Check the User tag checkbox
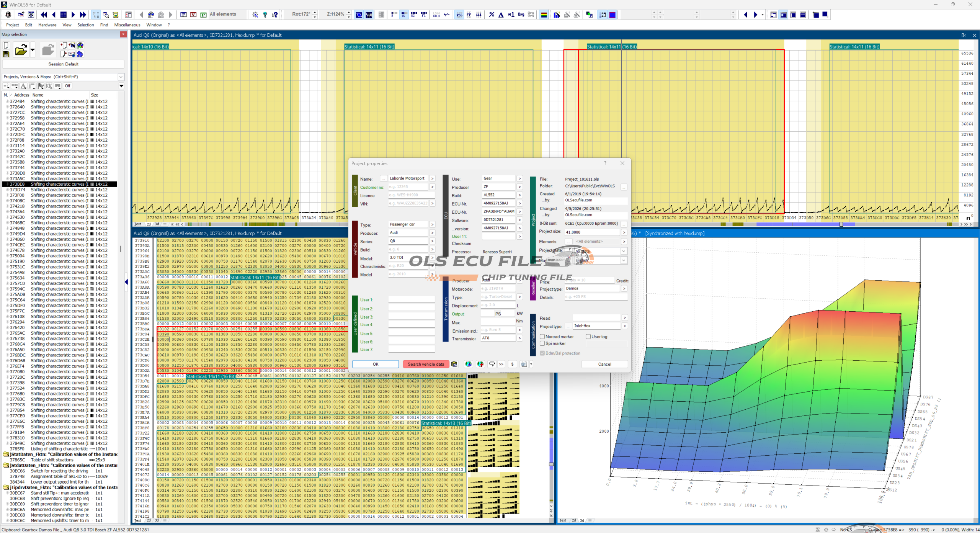The image size is (980, 533). pos(588,337)
